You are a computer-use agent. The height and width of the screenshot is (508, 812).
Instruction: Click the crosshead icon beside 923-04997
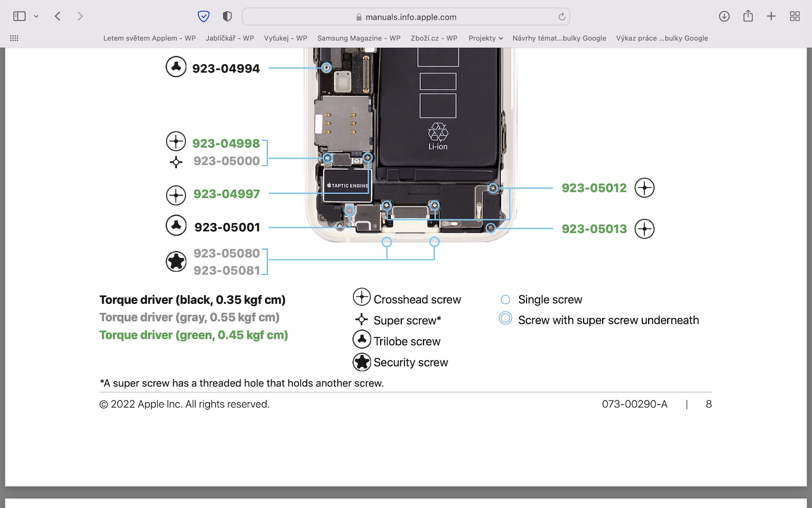[x=176, y=195]
